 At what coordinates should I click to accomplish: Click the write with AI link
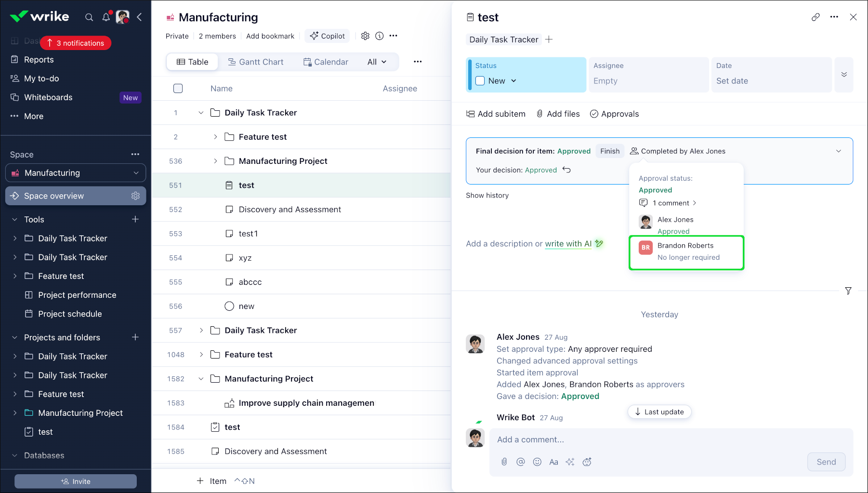click(x=568, y=244)
